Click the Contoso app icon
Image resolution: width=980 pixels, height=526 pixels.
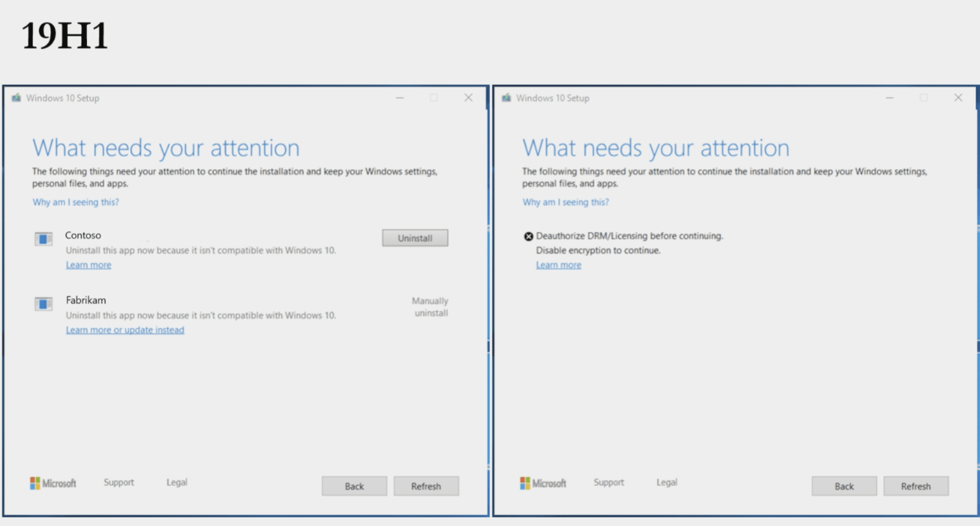(44, 239)
